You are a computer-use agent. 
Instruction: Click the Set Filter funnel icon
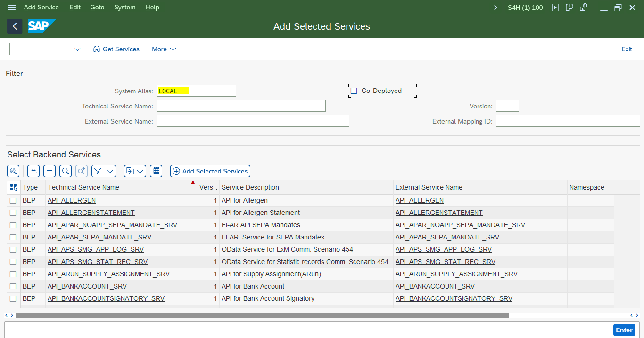pyautogui.click(x=98, y=171)
